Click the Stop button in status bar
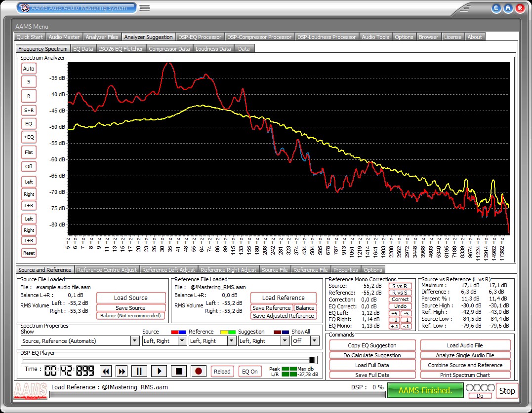 coord(507,391)
